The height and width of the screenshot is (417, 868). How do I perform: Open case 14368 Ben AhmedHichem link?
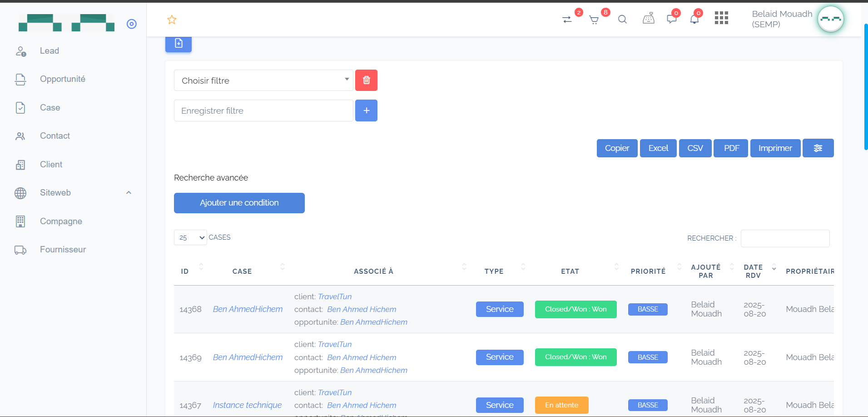[248, 309]
